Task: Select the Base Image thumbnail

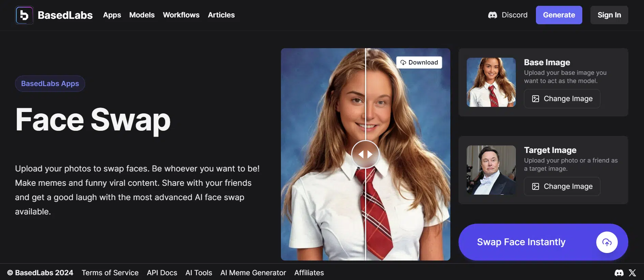Action: (491, 82)
